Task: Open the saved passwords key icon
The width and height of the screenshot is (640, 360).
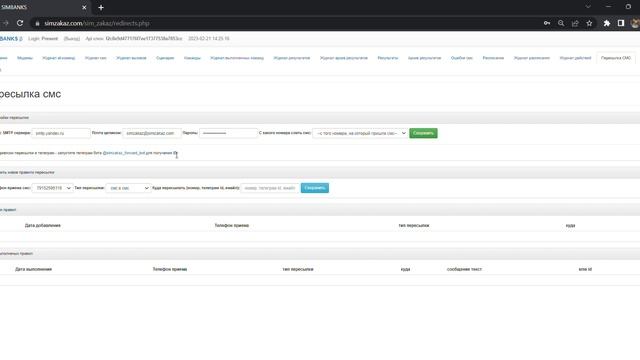Action: tap(547, 23)
